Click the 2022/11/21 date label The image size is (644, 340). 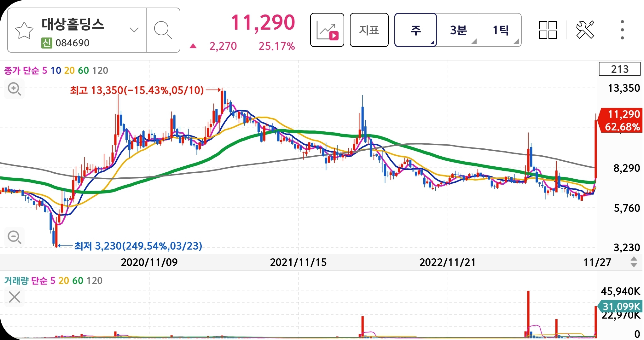[448, 262]
